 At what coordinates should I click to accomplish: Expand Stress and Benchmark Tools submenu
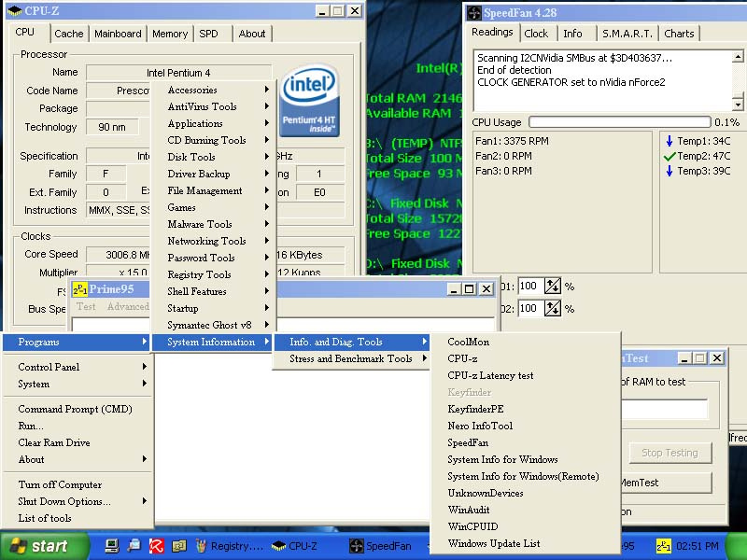(x=351, y=359)
